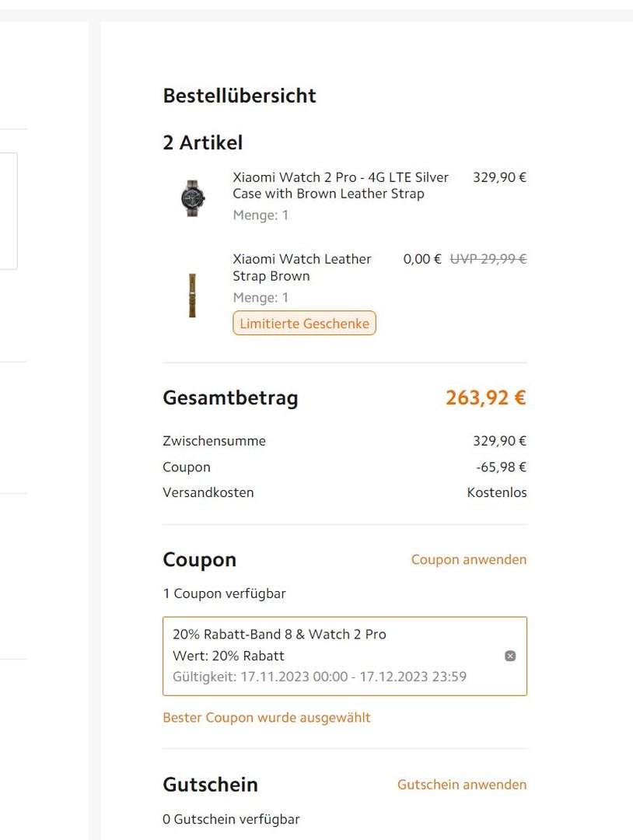Click the crossed-out UVP 29,99 € price

tap(488, 259)
